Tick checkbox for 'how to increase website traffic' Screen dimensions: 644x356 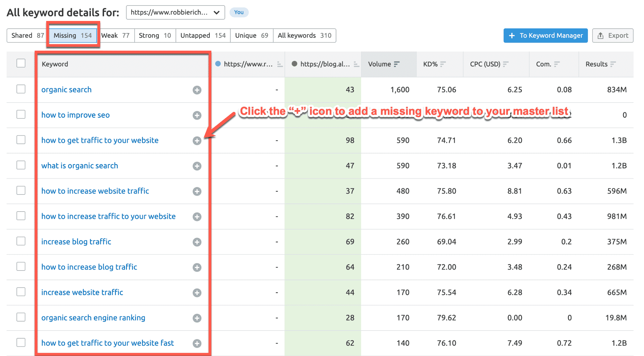[x=21, y=190]
